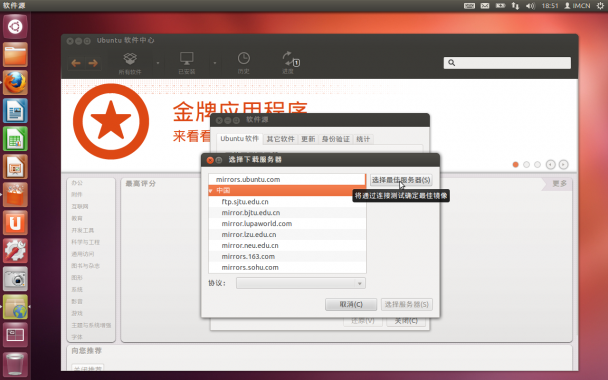Click the keyboard indicator in top panel
The height and width of the screenshot is (380, 608).
pyautogui.click(x=469, y=6)
